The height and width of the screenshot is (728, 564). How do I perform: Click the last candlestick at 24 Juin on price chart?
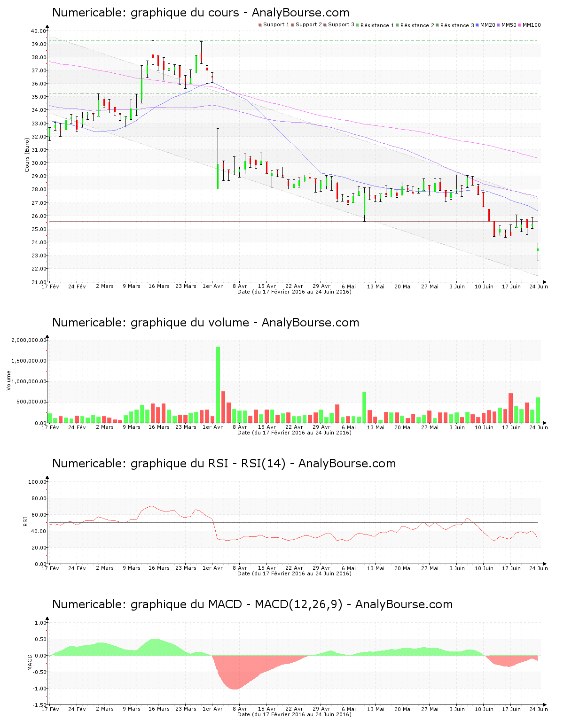[538, 252]
